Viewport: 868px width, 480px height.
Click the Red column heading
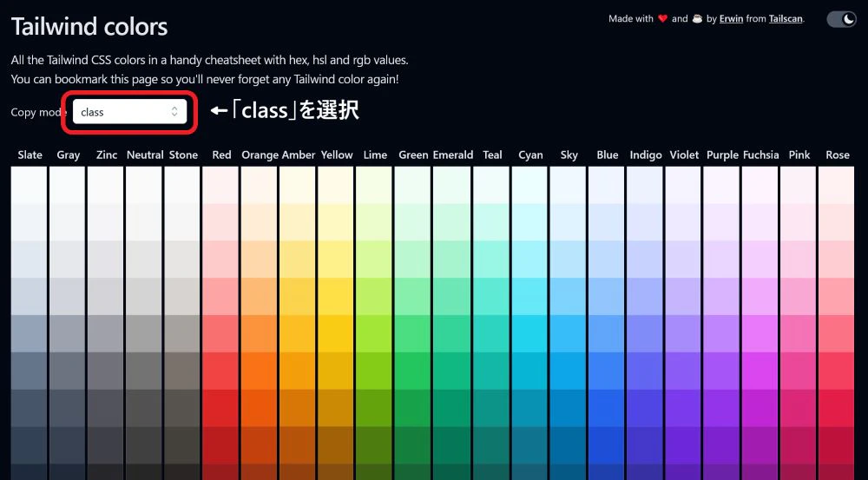221,155
